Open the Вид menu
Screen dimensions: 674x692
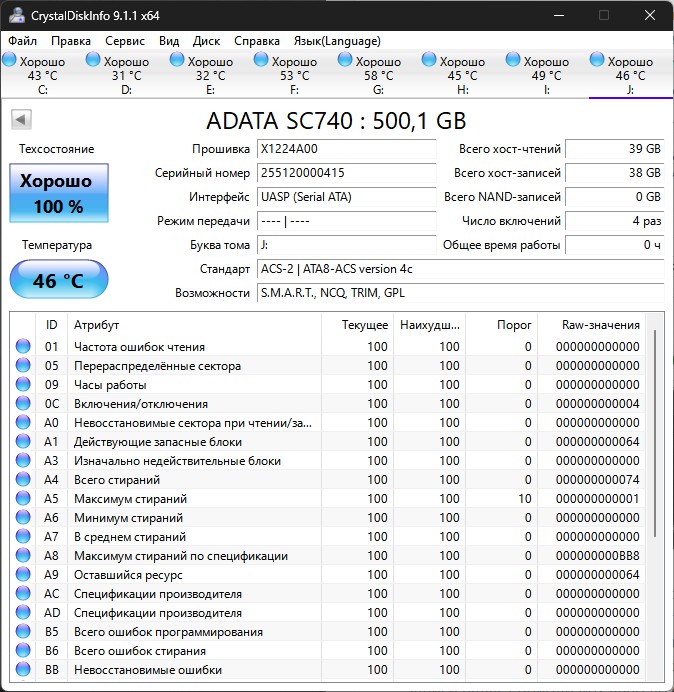169,41
